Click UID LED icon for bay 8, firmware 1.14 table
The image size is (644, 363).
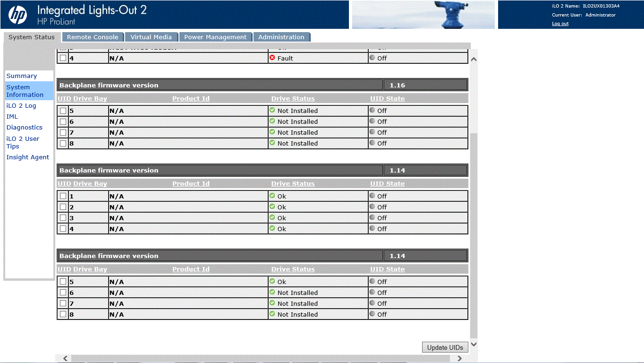point(373,314)
